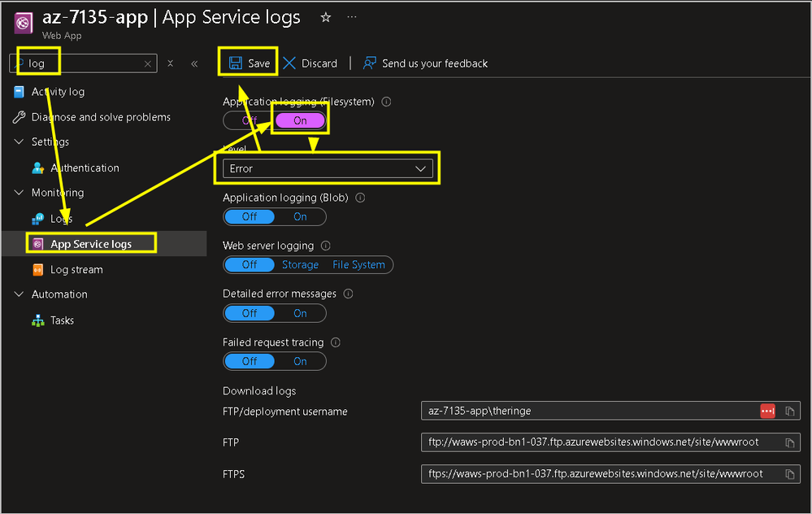The image size is (812, 514).
Task: Click the FTPS URL field
Action: pos(610,474)
